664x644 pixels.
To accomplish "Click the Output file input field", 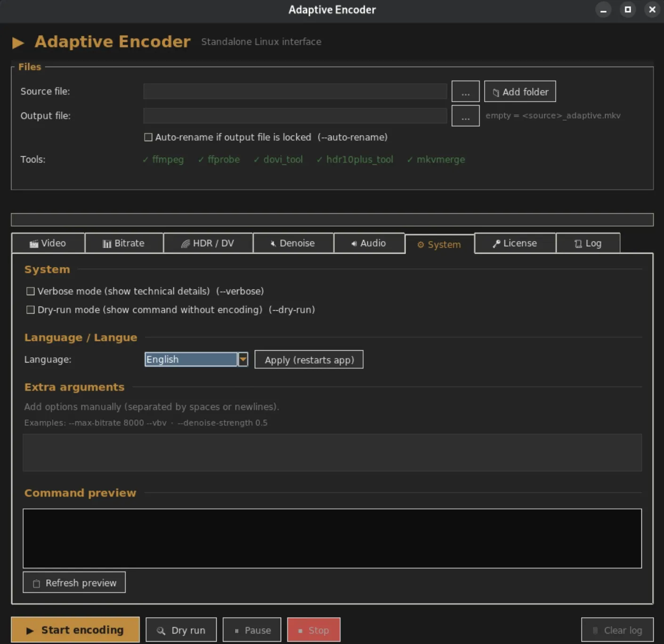I will click(295, 116).
